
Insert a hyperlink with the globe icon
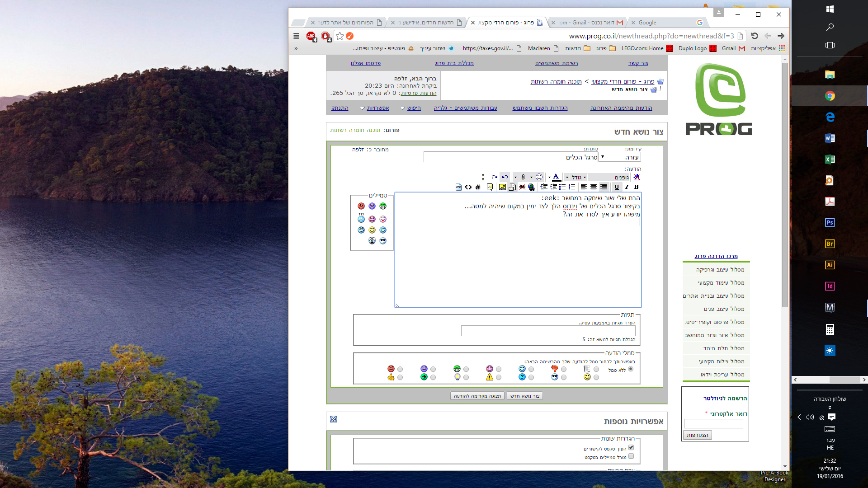click(x=531, y=187)
